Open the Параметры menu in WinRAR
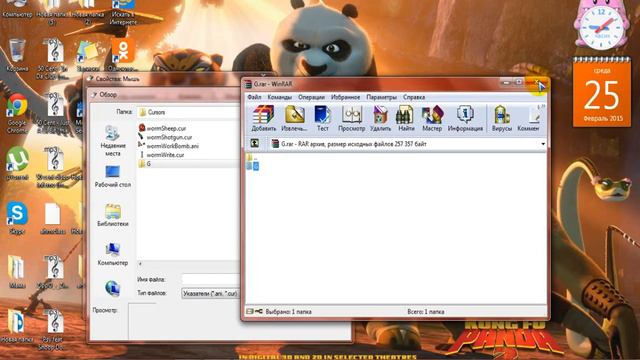Screen dimensions: 640x360 [x=381, y=97]
